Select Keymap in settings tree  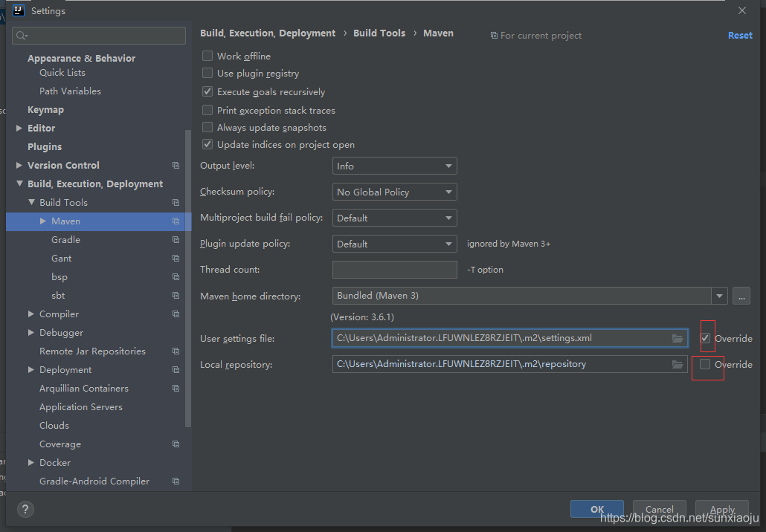(45, 110)
